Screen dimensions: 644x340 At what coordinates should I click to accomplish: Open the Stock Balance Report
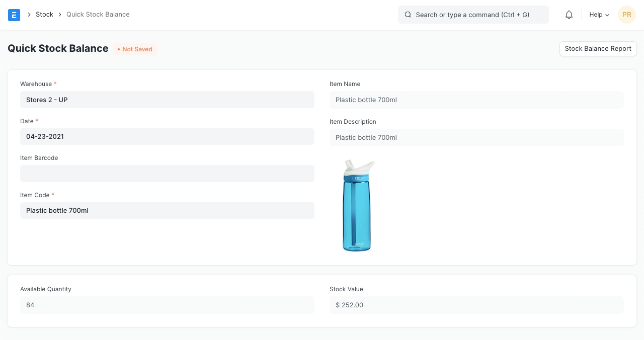598,49
